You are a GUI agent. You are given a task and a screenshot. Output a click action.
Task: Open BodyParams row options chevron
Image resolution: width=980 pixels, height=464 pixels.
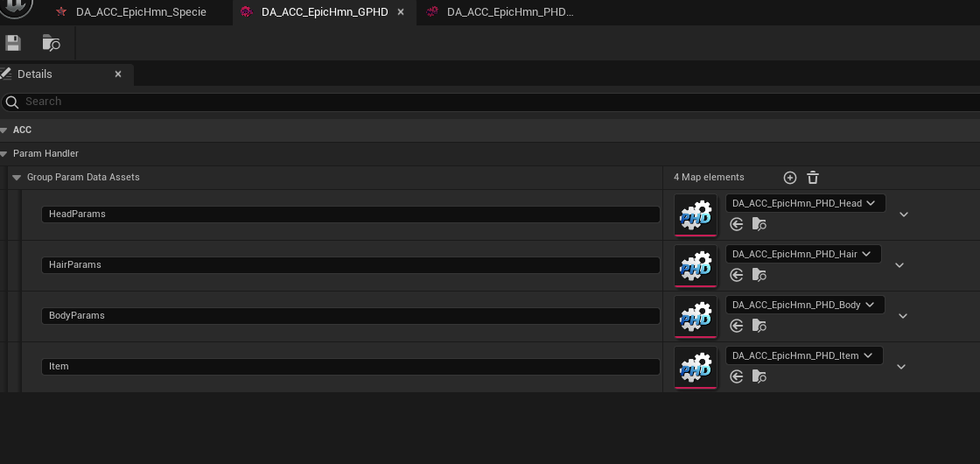[902, 316]
